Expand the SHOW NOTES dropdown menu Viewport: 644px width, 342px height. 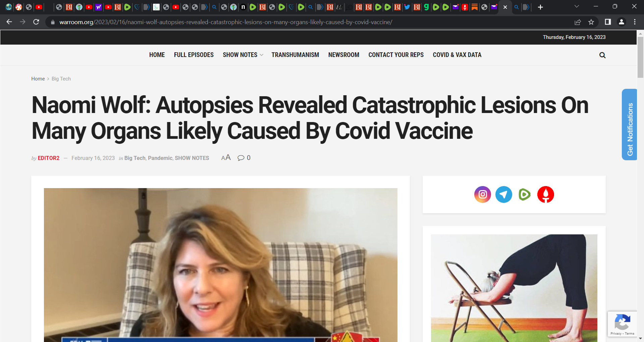243,55
